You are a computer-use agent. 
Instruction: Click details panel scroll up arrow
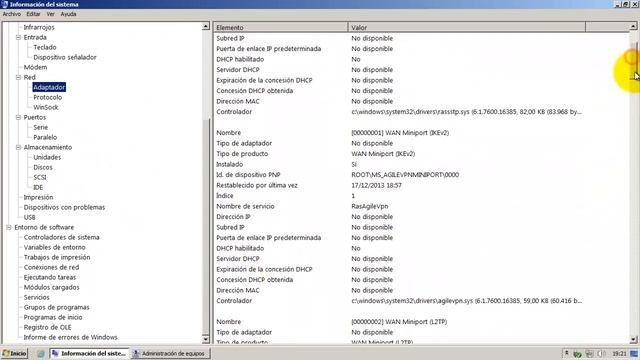pos(633,27)
